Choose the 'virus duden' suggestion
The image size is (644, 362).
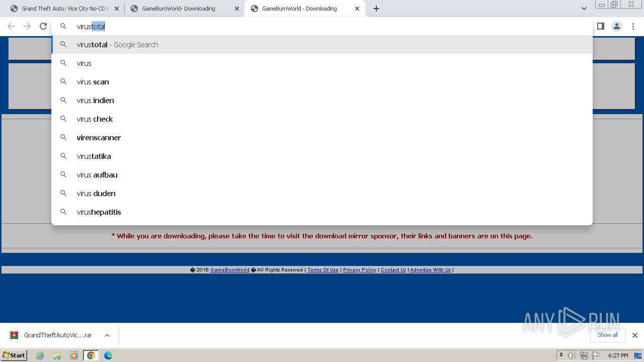322,194
